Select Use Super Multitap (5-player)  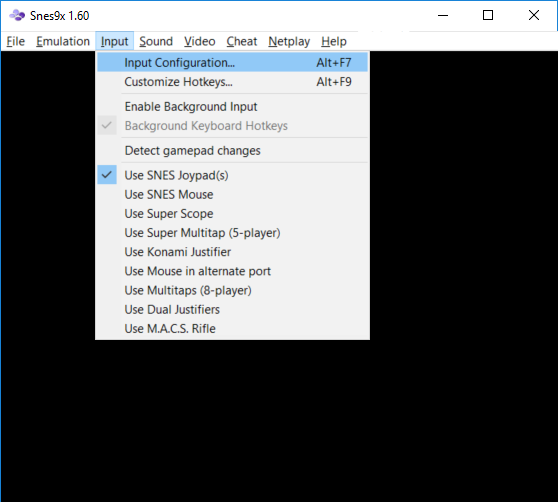[232, 233]
